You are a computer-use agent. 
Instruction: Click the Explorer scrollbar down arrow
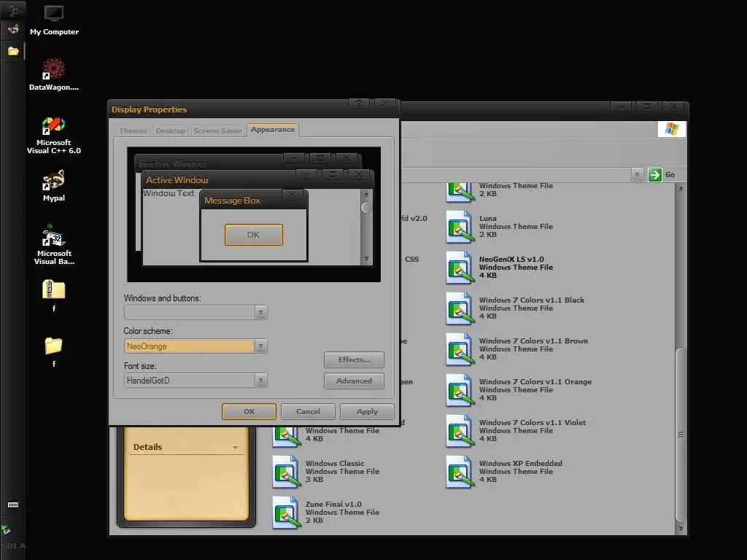(681, 528)
